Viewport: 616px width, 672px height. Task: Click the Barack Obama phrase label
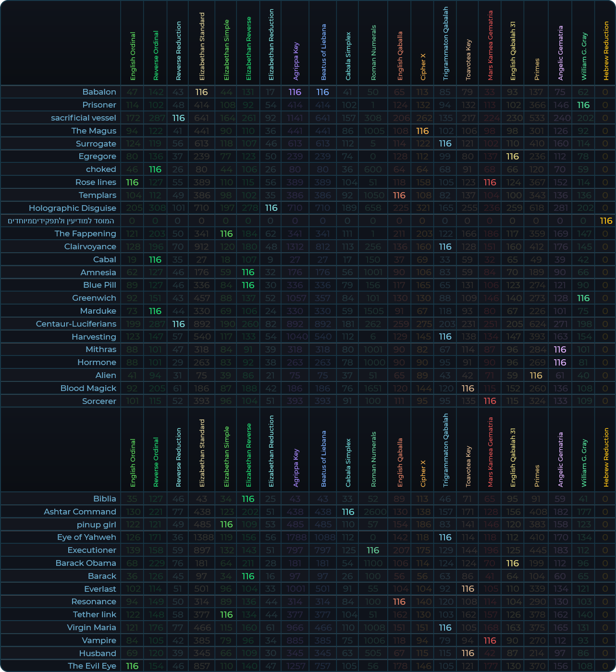pos(86,563)
